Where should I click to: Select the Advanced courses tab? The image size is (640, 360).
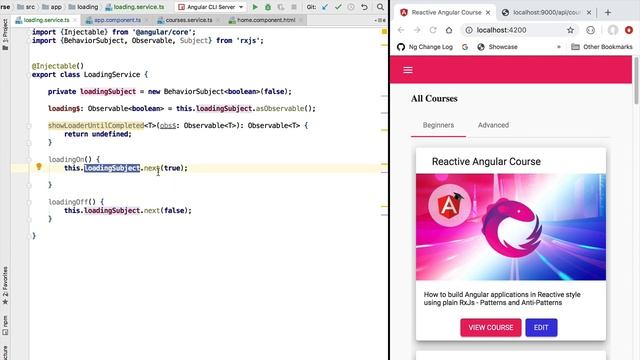pyautogui.click(x=493, y=125)
